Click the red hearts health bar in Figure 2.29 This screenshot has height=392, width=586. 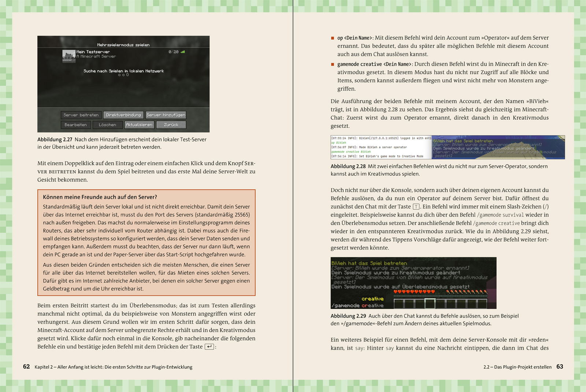click(x=414, y=292)
